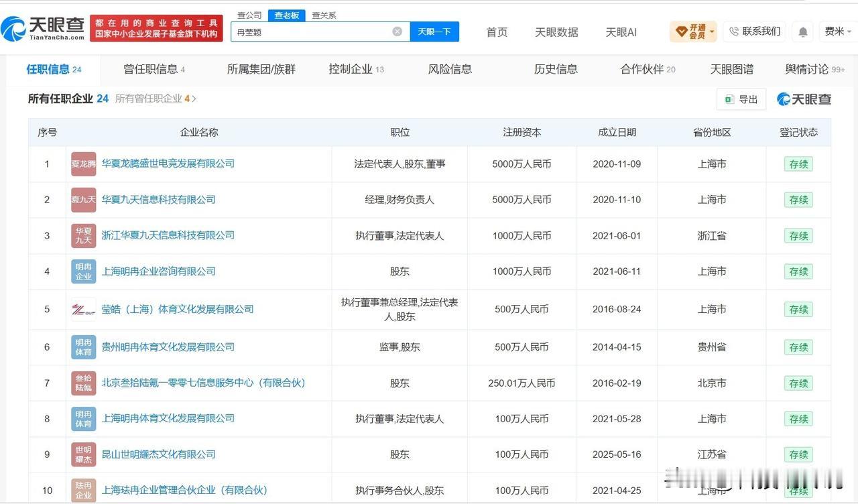Viewport: 858px width, 504px height.
Task: Open 昆山世明耀杰文化有限公司 link
Action: click(158, 454)
